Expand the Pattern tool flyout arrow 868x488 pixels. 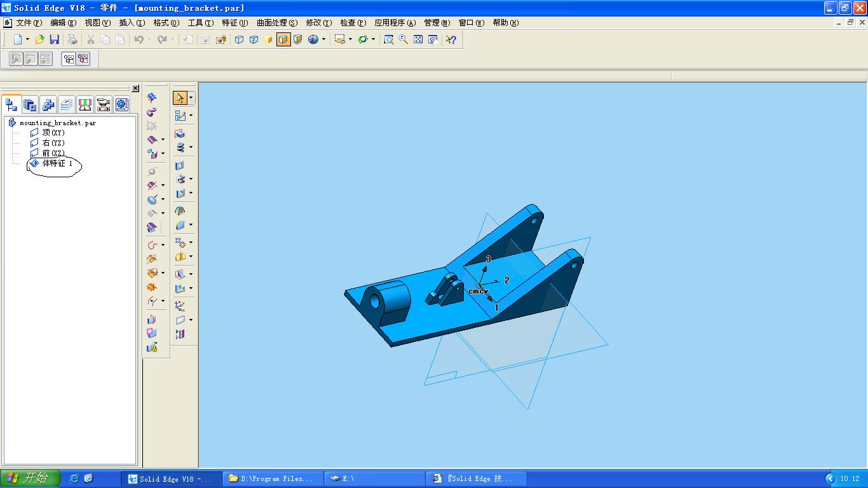(191, 243)
